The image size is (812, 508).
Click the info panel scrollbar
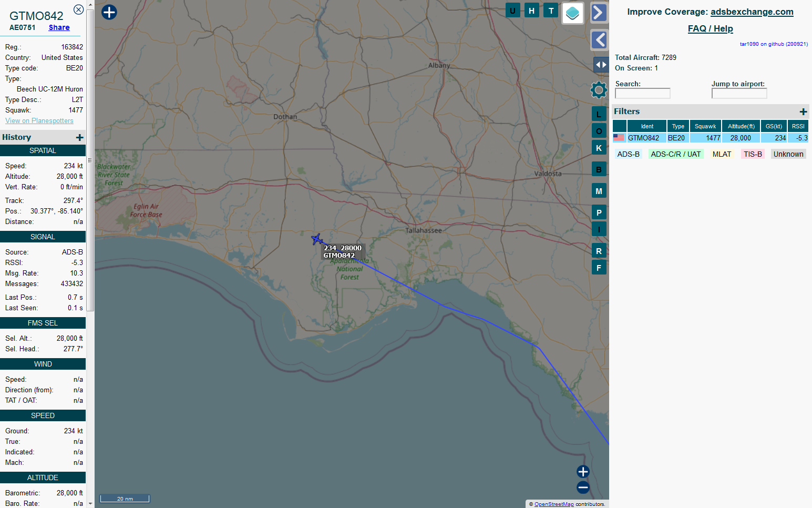point(90,160)
